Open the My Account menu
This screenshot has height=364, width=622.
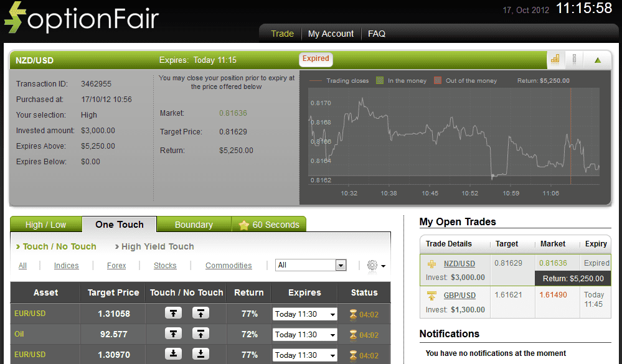pyautogui.click(x=331, y=34)
